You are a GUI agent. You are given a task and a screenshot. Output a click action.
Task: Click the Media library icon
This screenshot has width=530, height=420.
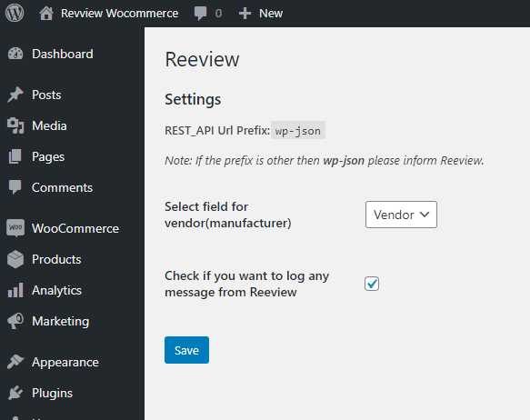[x=15, y=125]
